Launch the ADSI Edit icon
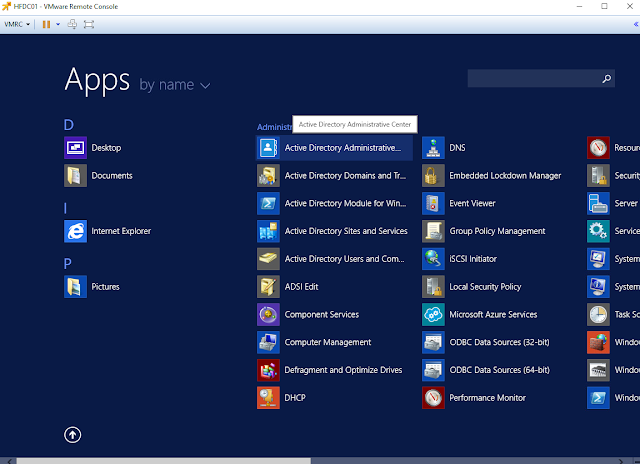The image size is (640, 464). coord(268,286)
